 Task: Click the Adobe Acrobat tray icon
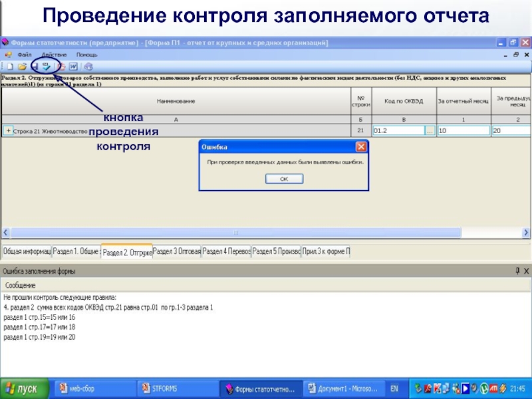428,388
